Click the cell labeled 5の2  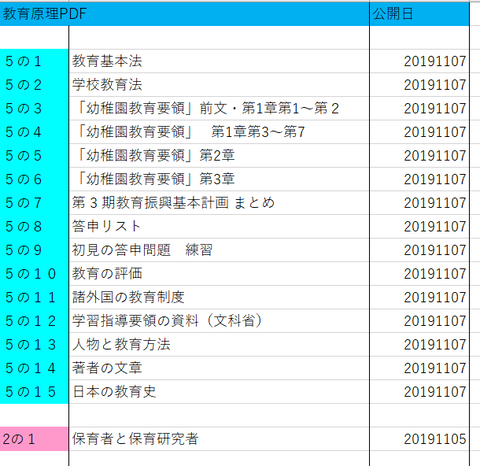tap(34, 85)
